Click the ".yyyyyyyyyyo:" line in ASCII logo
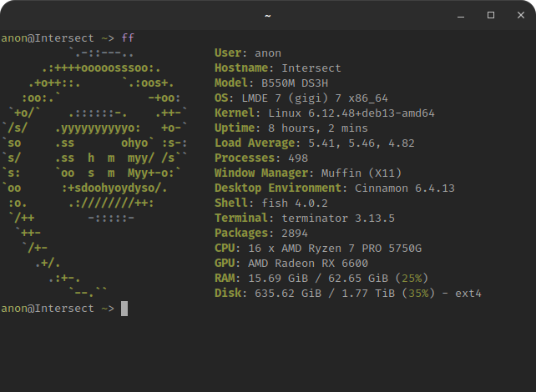 coord(98,128)
